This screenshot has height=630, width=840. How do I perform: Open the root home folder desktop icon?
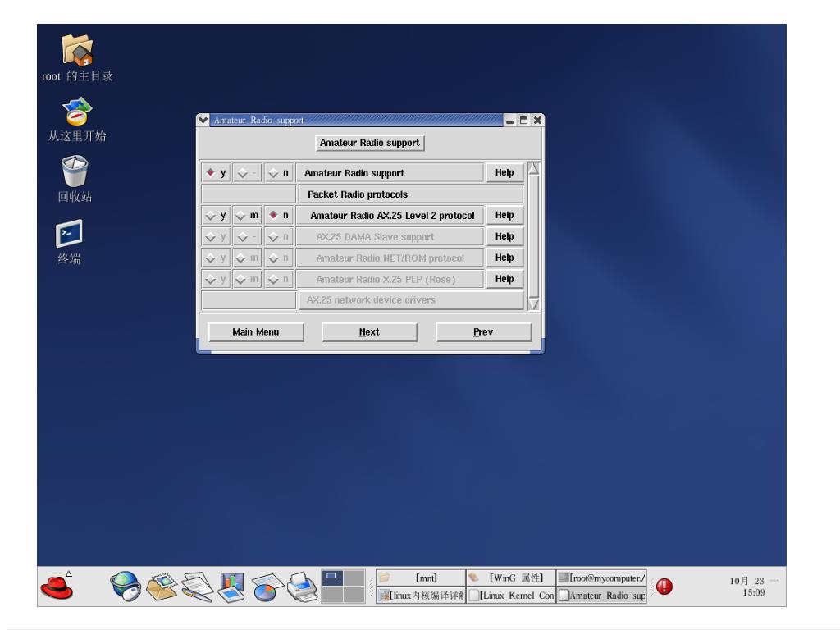[x=77, y=58]
